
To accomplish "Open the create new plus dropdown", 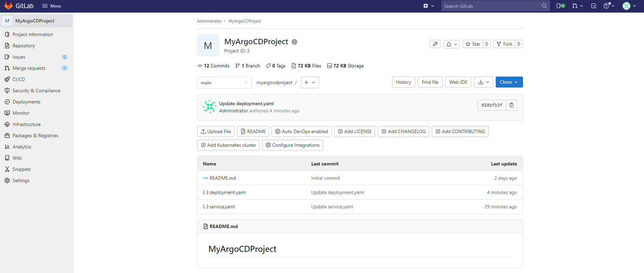I will click(x=428, y=6).
